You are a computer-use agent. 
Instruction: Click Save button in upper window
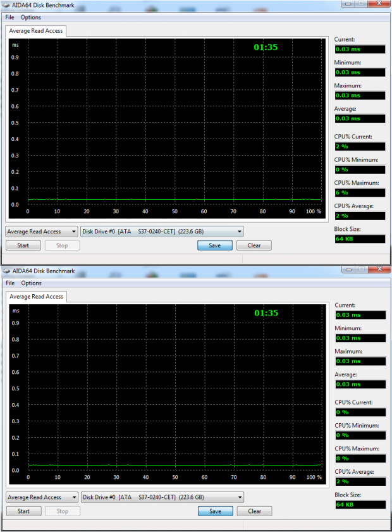click(x=215, y=245)
